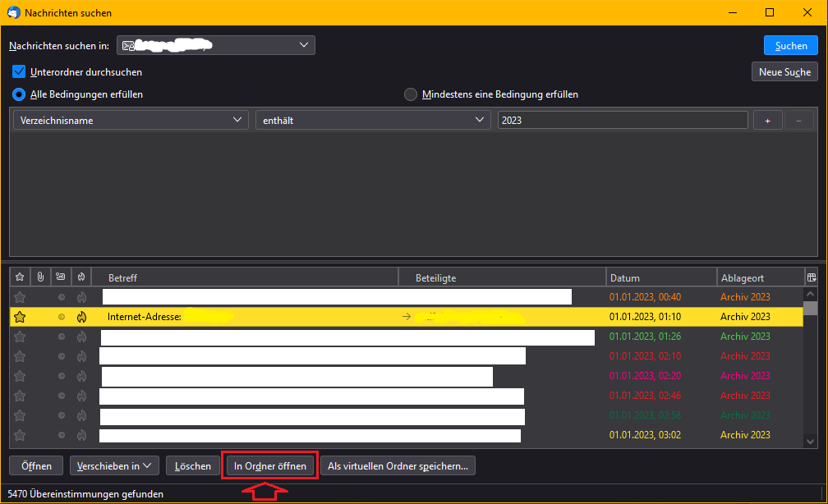Mark 02:20 message as junk

(82, 376)
